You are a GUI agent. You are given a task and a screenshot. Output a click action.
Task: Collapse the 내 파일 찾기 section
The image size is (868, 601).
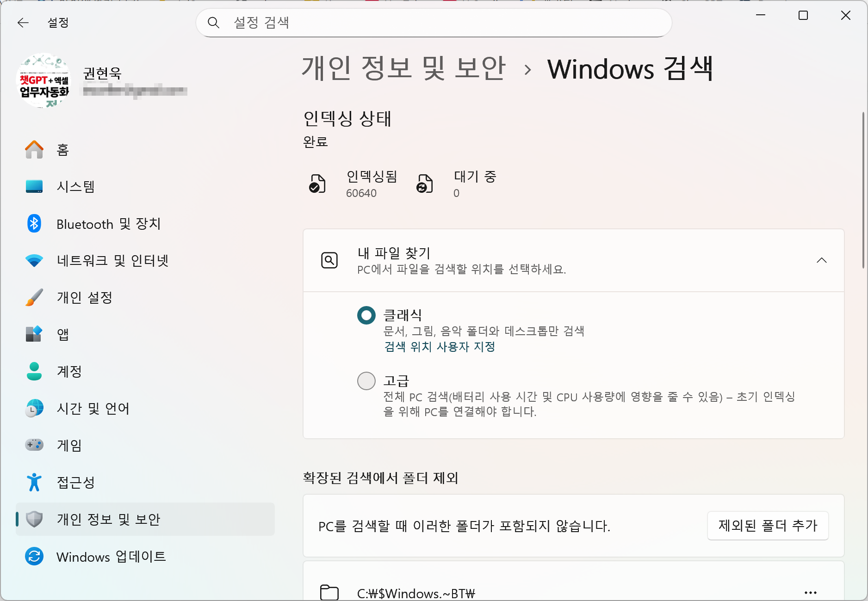click(x=822, y=260)
